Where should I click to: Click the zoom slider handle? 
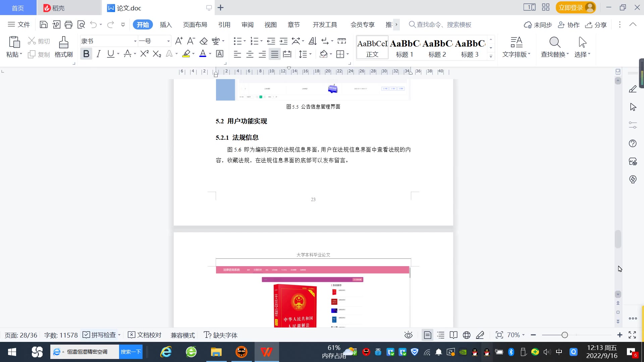pos(565,335)
